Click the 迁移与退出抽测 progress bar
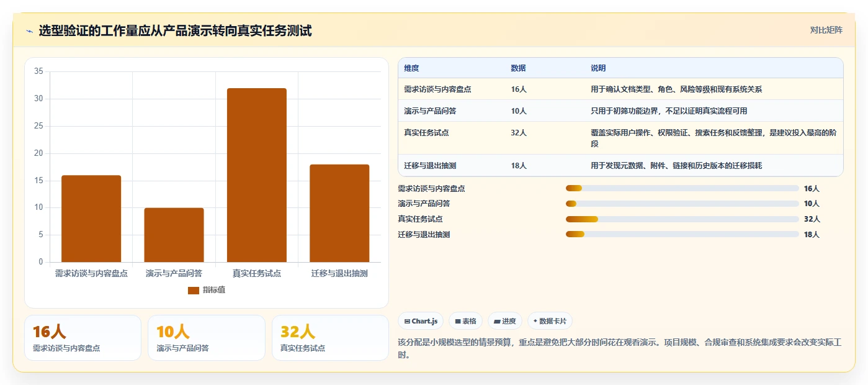This screenshot has height=385, width=868. pyautogui.click(x=682, y=234)
